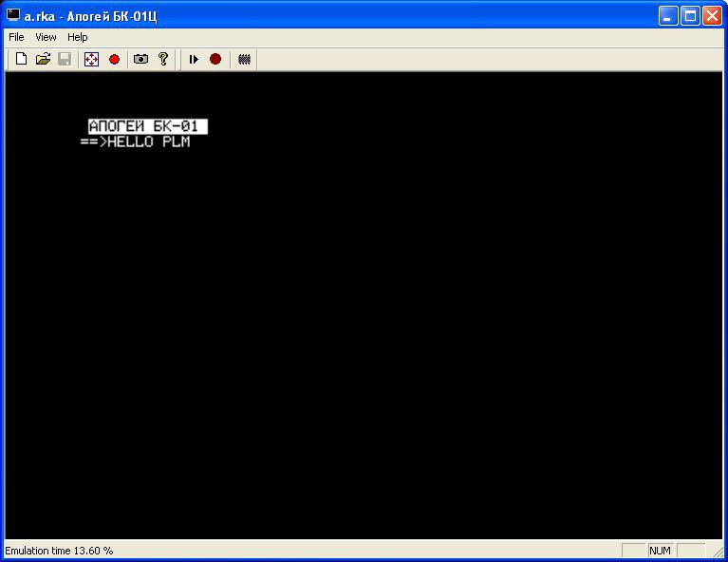Click the highlighted АПОГЕЙ БК-01 header text

point(146,126)
